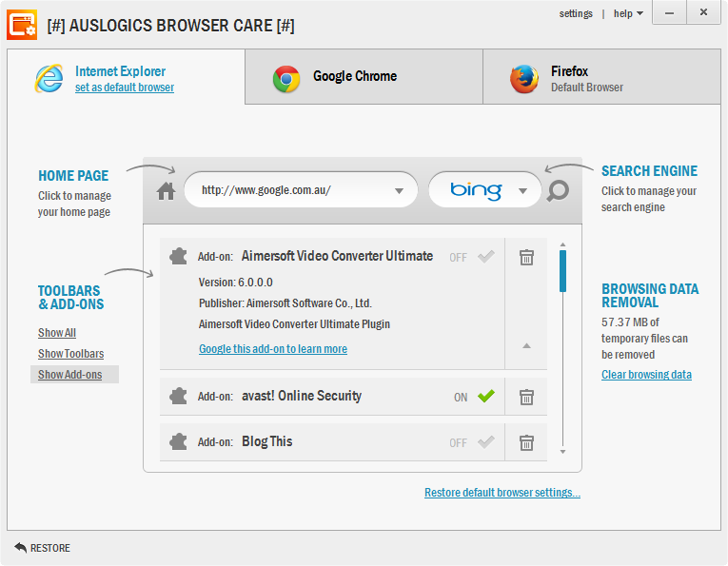This screenshot has height=566, width=728.
Task: Click the puzzle icon beside avast! Online Security
Action: coord(178,396)
